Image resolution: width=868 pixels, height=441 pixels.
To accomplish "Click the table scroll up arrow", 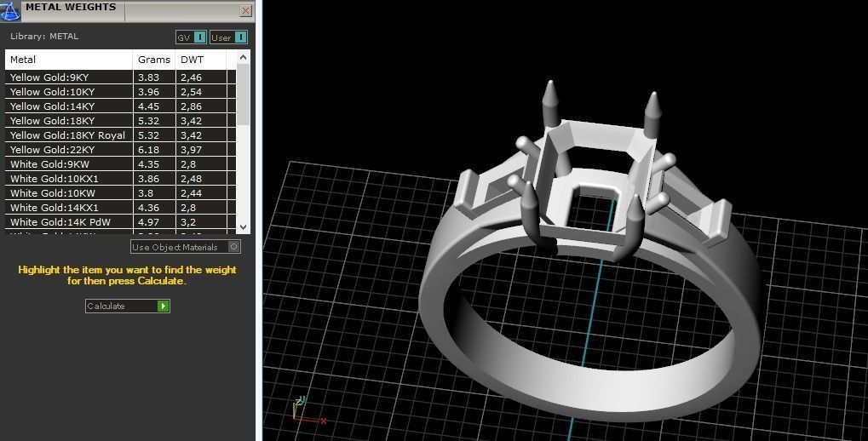I will (243, 57).
